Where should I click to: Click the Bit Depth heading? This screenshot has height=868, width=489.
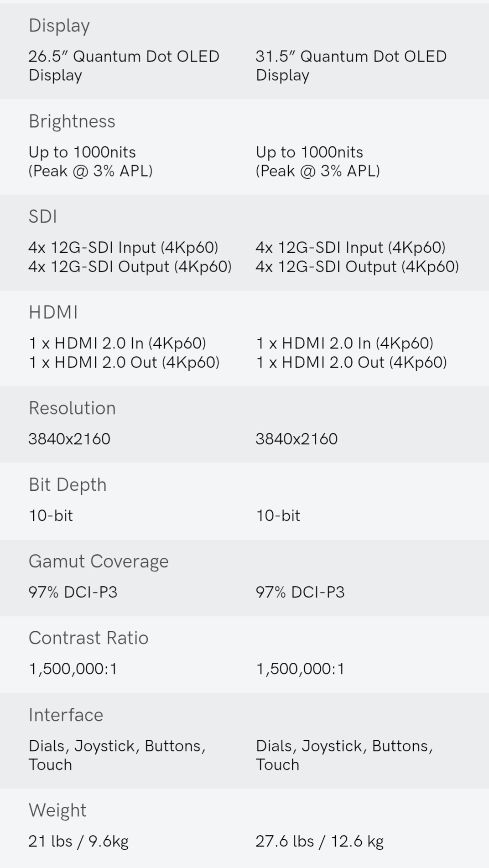[x=68, y=485]
